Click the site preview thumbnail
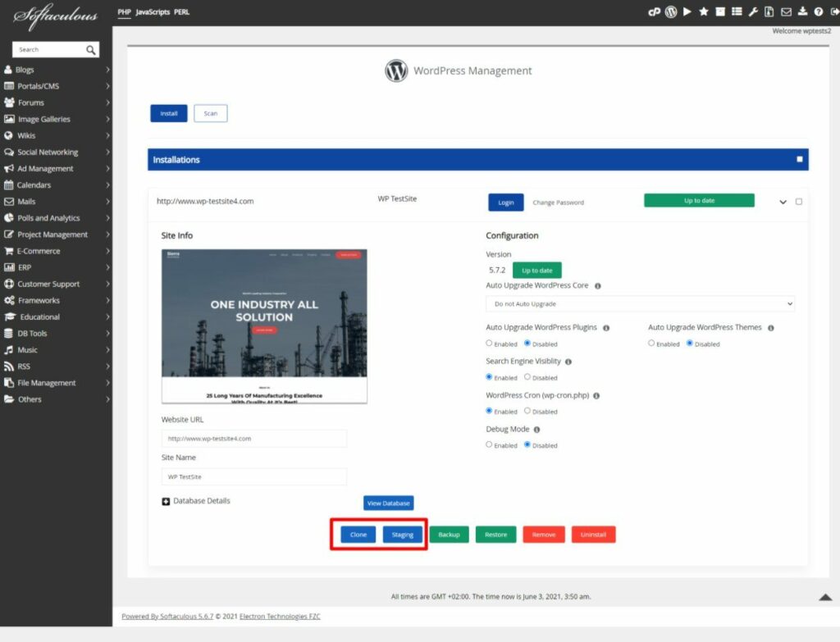 [x=265, y=326]
